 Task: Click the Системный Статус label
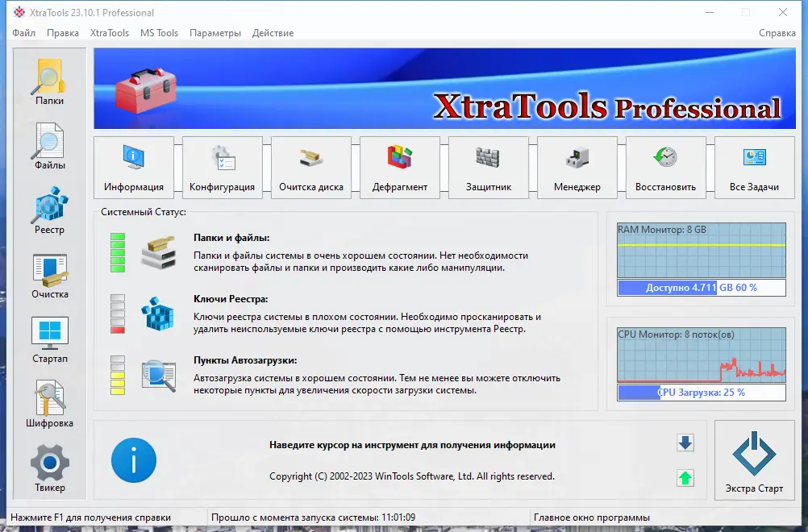[x=144, y=212]
